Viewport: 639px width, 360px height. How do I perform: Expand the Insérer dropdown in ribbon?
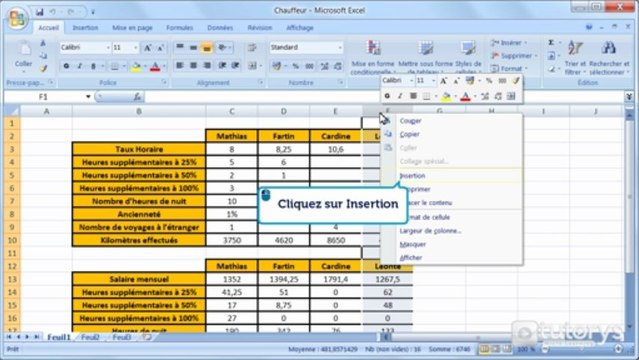(x=525, y=42)
